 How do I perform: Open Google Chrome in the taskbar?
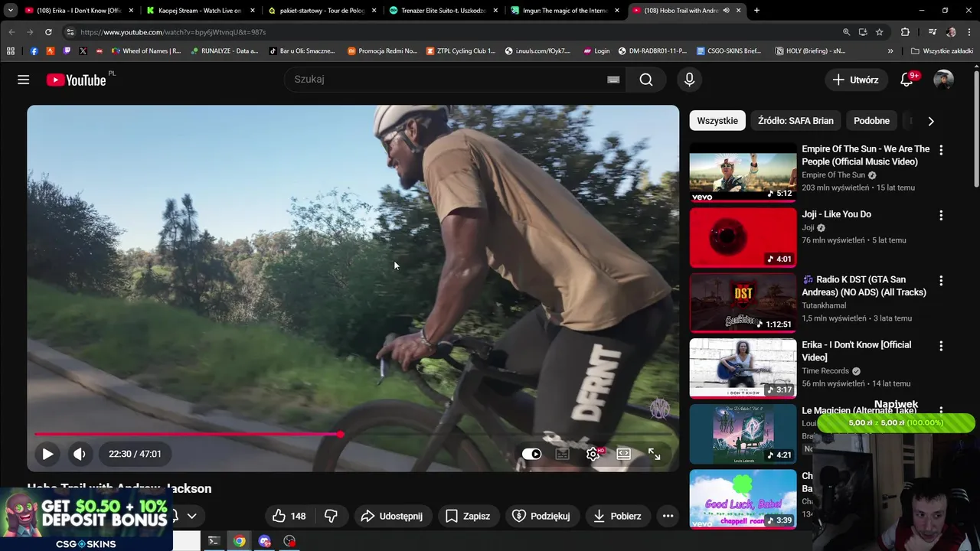coord(240,541)
